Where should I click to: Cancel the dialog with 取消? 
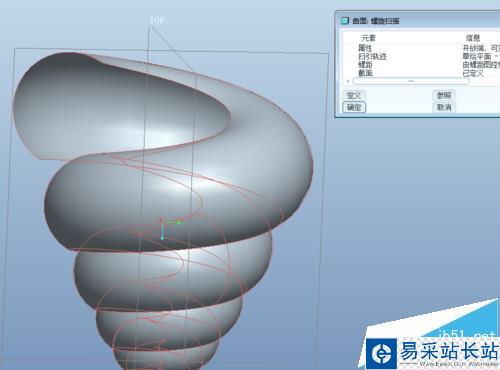click(444, 107)
